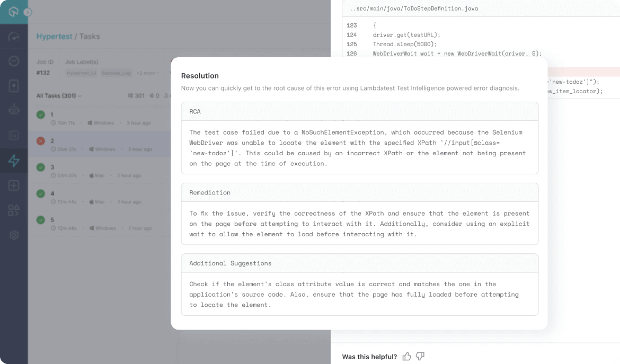Select the plus-square icon in sidebar
The image size is (620, 364).
(14, 185)
